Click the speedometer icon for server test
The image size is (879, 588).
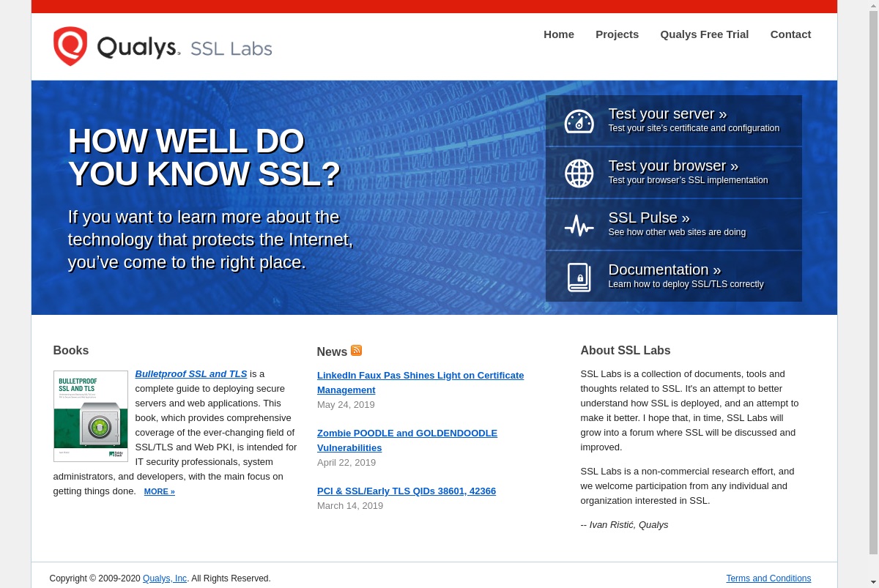(579, 121)
